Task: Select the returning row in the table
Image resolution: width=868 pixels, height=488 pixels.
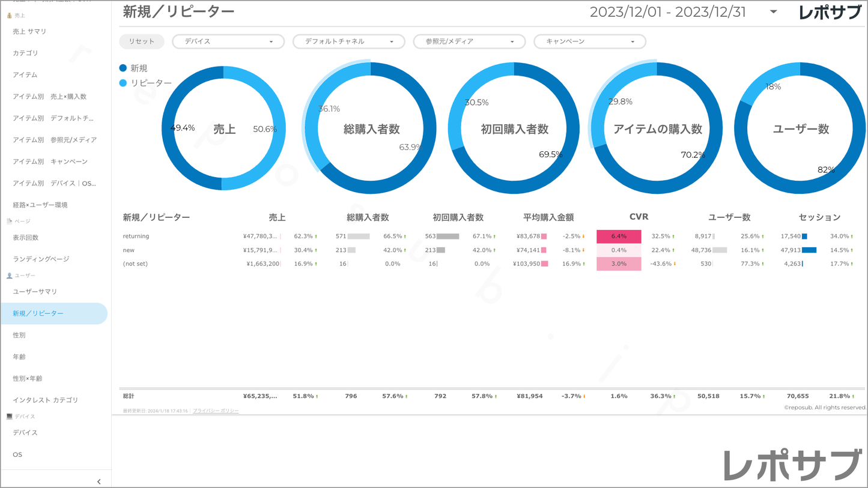Action: [x=136, y=236]
